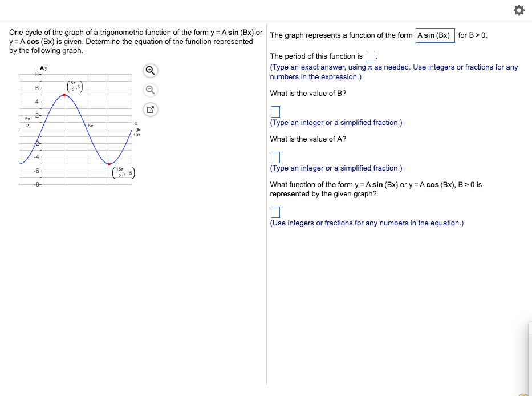Open the graph in a new window
Viewport: 532px width, 396px height.
150,109
